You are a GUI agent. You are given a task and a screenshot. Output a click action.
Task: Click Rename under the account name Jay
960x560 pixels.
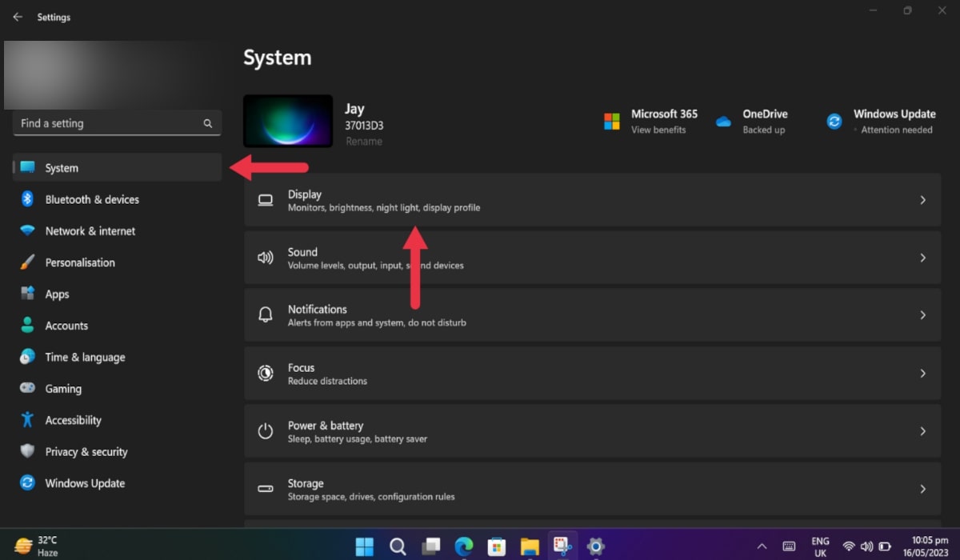click(x=364, y=141)
